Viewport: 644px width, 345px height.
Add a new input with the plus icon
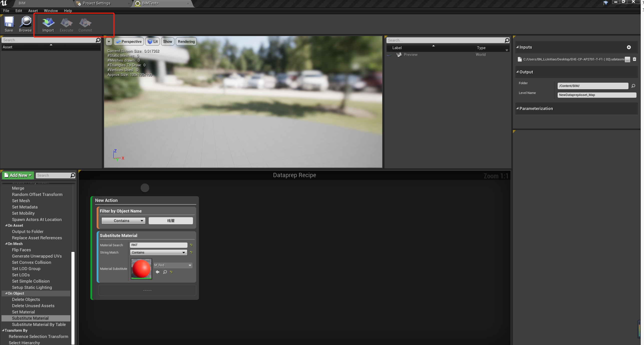(x=629, y=47)
